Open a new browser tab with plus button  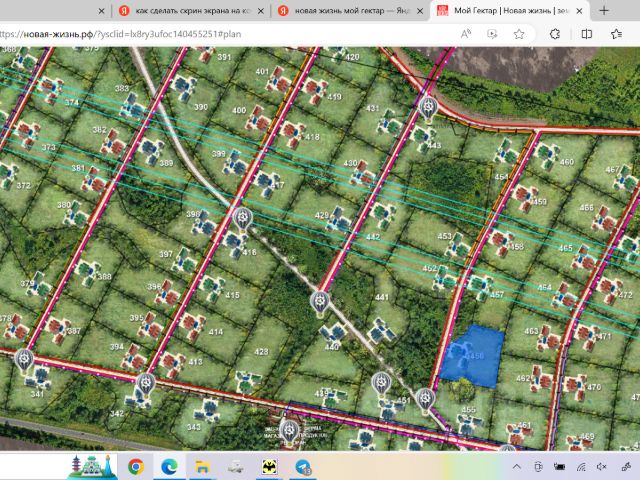coord(604,11)
